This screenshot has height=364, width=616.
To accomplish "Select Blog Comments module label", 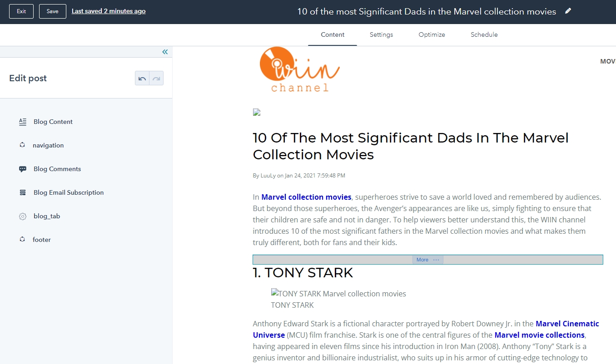I will [57, 169].
